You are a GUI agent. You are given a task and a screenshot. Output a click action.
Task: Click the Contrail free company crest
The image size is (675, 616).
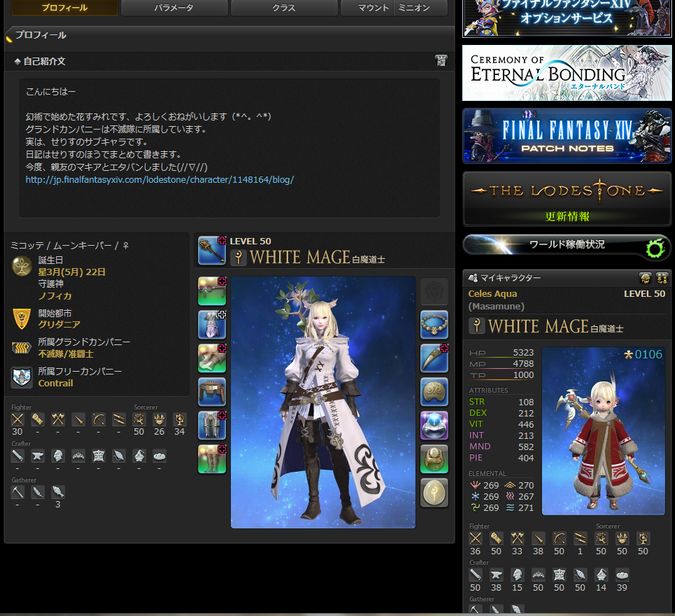click(x=22, y=378)
